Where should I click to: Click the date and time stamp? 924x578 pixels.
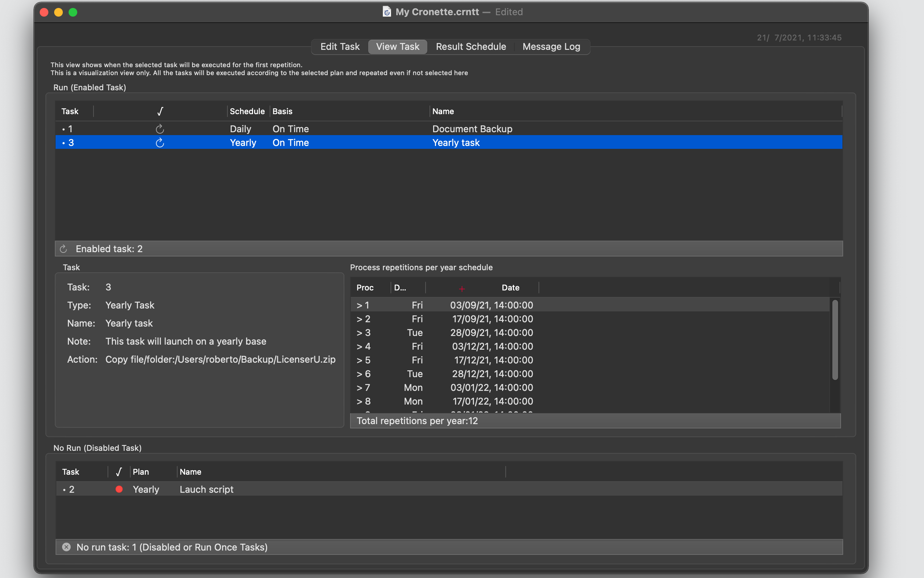(799, 38)
